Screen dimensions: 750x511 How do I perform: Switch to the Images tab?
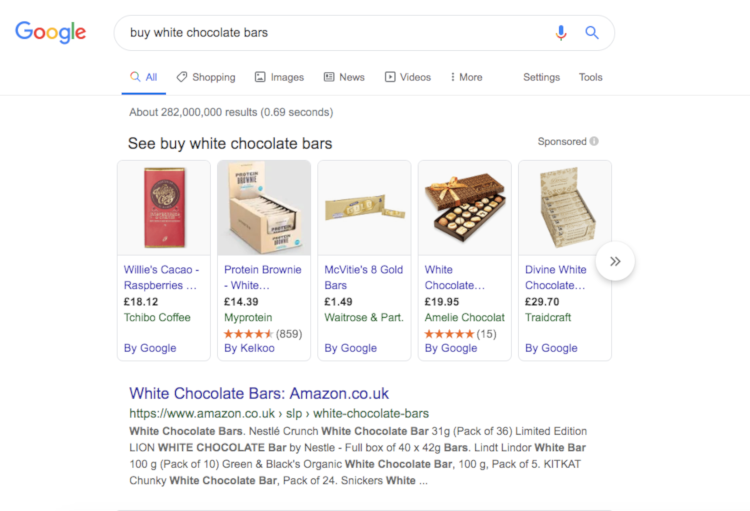coord(279,77)
